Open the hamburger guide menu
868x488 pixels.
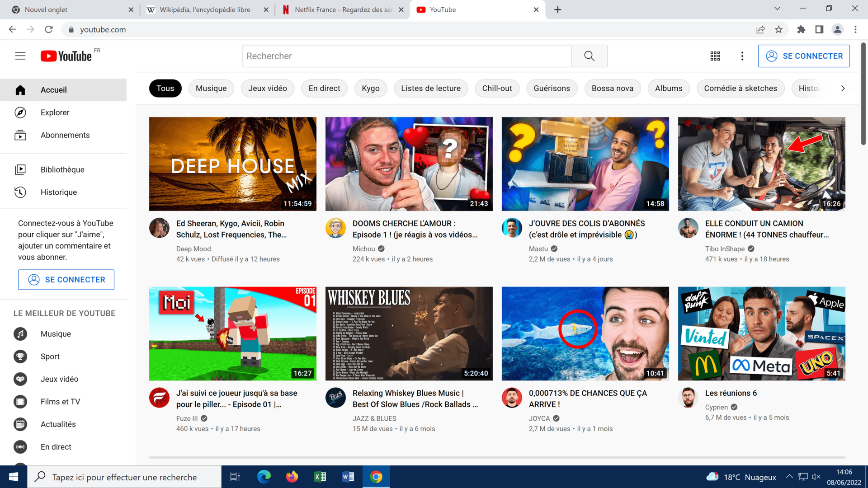[x=20, y=56]
